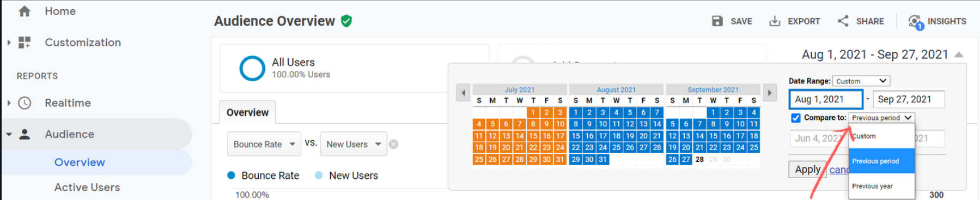The width and height of the screenshot is (980, 200).
Task: Uncheck the Compare to checkbox
Action: (x=796, y=118)
